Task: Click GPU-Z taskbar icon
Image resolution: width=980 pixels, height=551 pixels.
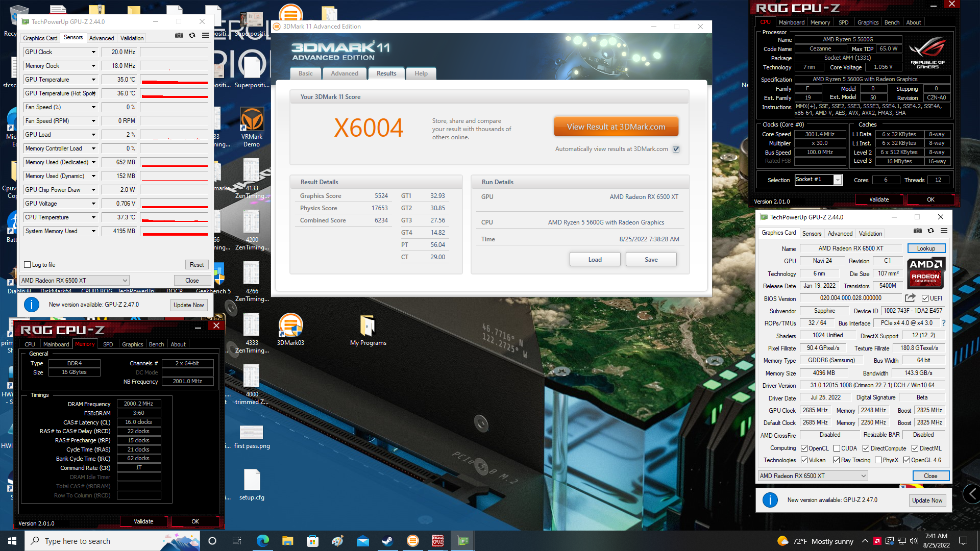Action: (x=462, y=541)
